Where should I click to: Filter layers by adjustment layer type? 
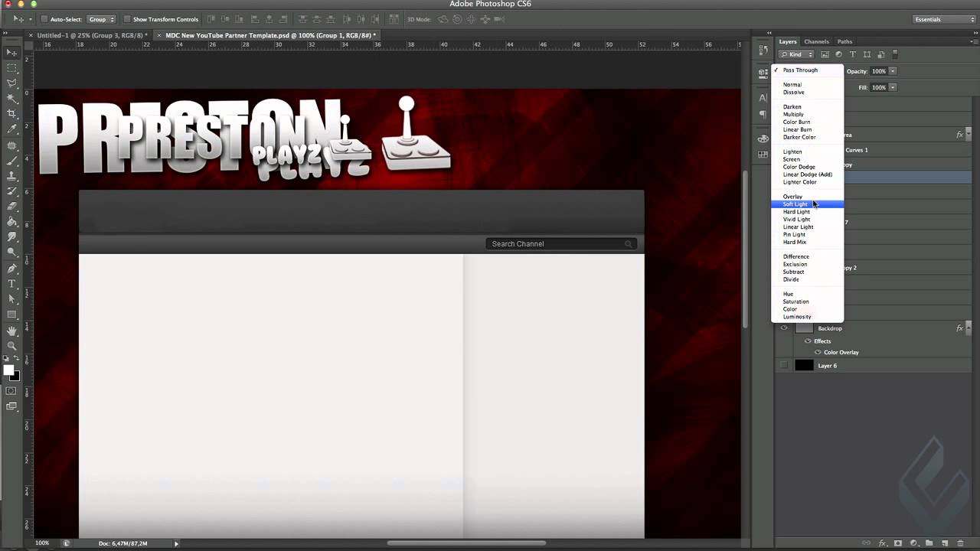pyautogui.click(x=838, y=54)
